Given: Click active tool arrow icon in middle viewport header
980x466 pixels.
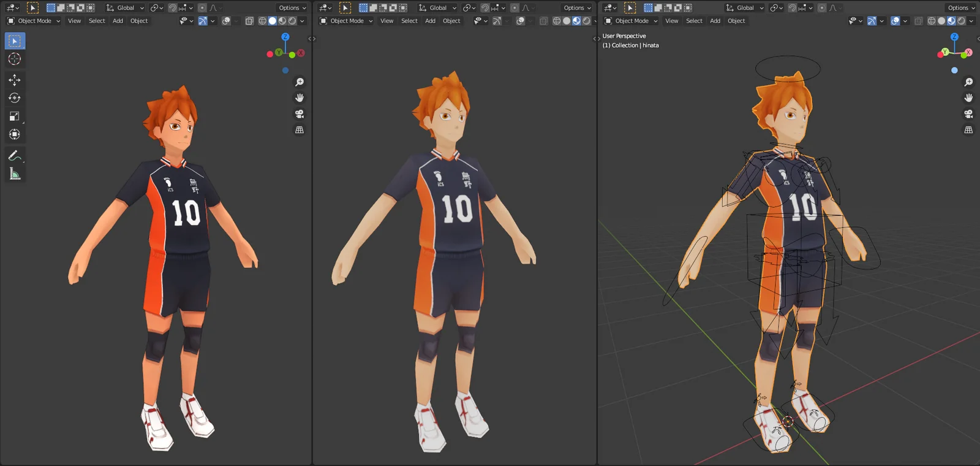Looking at the screenshot, I should [345, 8].
